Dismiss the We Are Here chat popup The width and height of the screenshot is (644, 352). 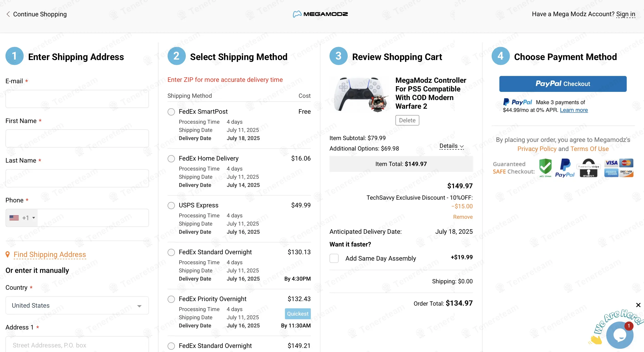click(x=638, y=305)
